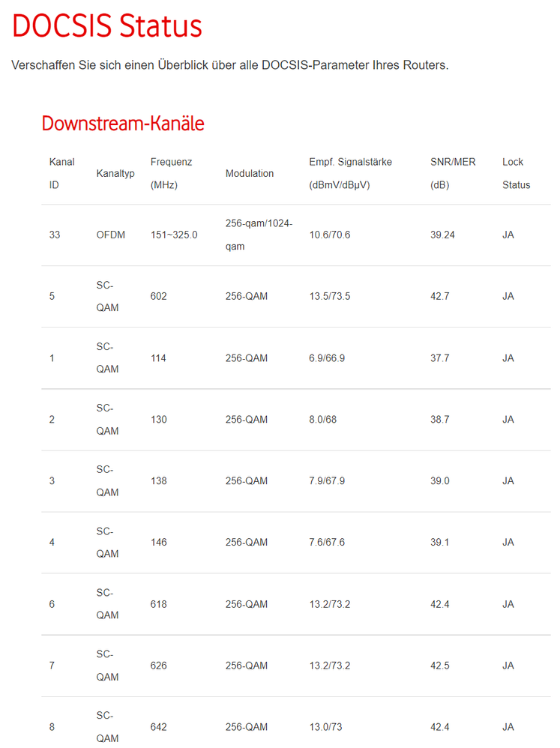Click the Kanal ID column header
This screenshot has width=560, height=748.
(x=61, y=173)
